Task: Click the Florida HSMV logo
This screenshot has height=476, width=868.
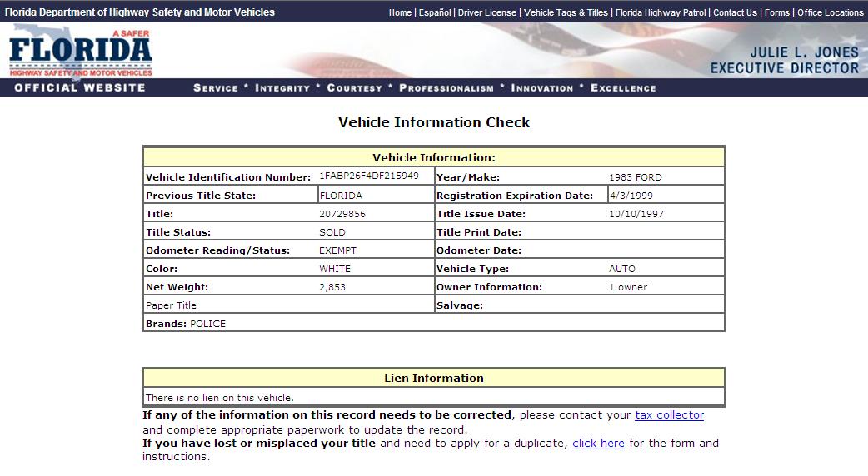Action: pyautogui.click(x=81, y=51)
